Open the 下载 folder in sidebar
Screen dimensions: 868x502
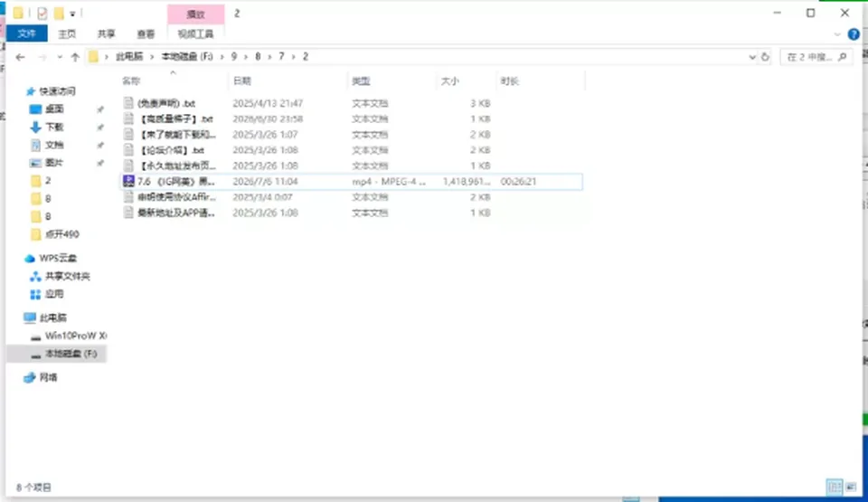tap(54, 127)
